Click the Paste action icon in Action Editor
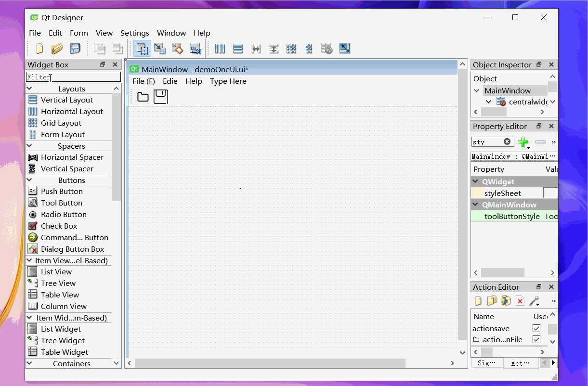 pos(506,301)
